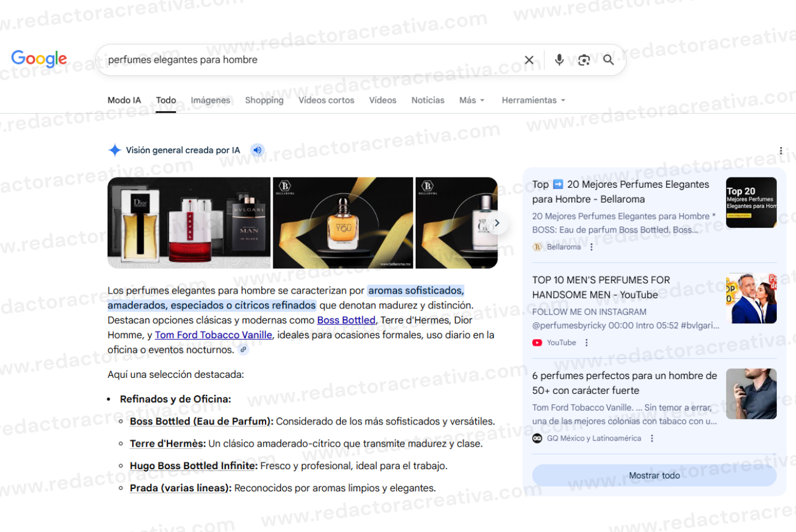Open the partially visible third carousel image
The image size is (796, 532).
[x=456, y=223]
